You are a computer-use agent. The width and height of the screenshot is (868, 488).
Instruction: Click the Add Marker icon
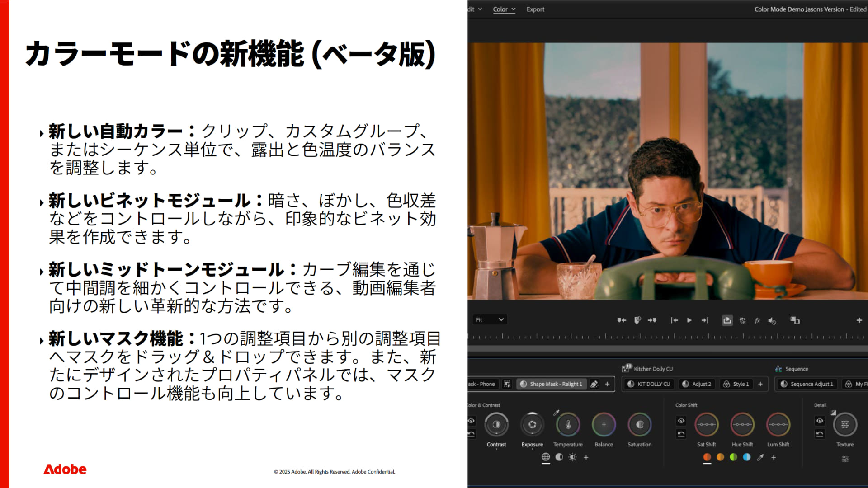[637, 320]
